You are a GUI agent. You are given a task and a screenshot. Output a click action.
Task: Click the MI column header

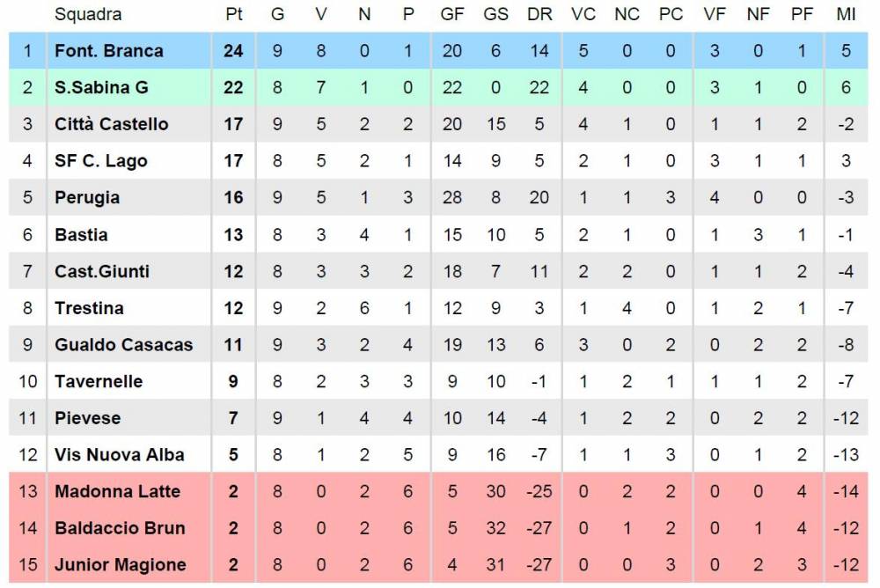846,15
